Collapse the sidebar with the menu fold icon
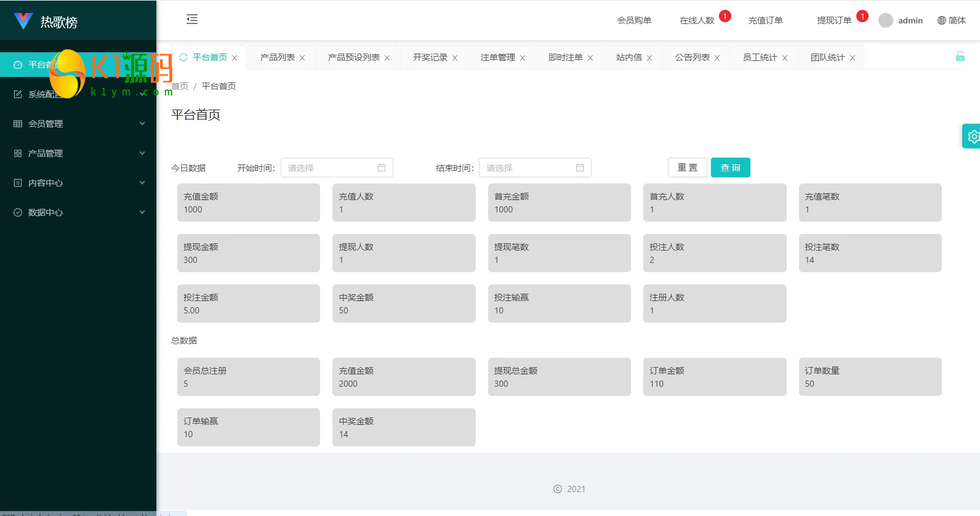 [x=192, y=19]
